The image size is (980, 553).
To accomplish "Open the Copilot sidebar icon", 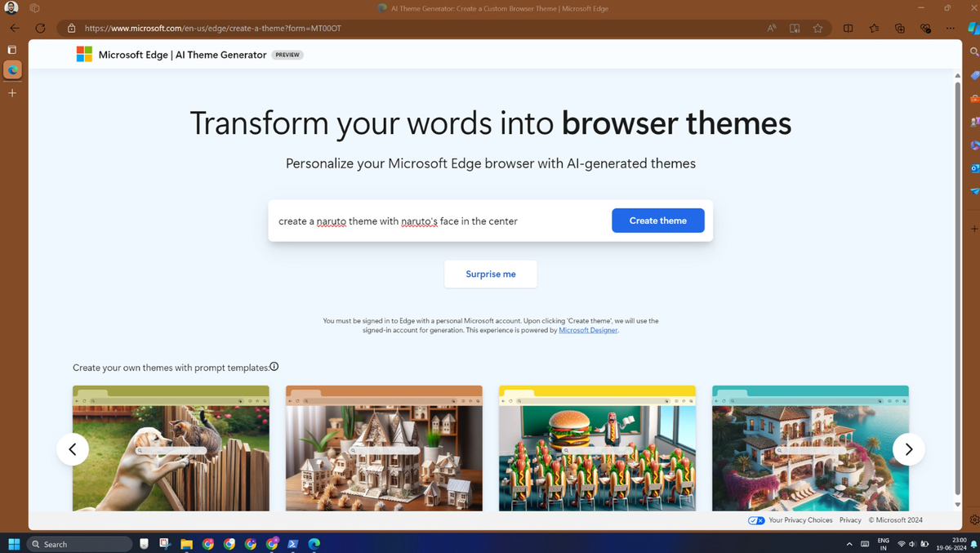I will tap(973, 28).
